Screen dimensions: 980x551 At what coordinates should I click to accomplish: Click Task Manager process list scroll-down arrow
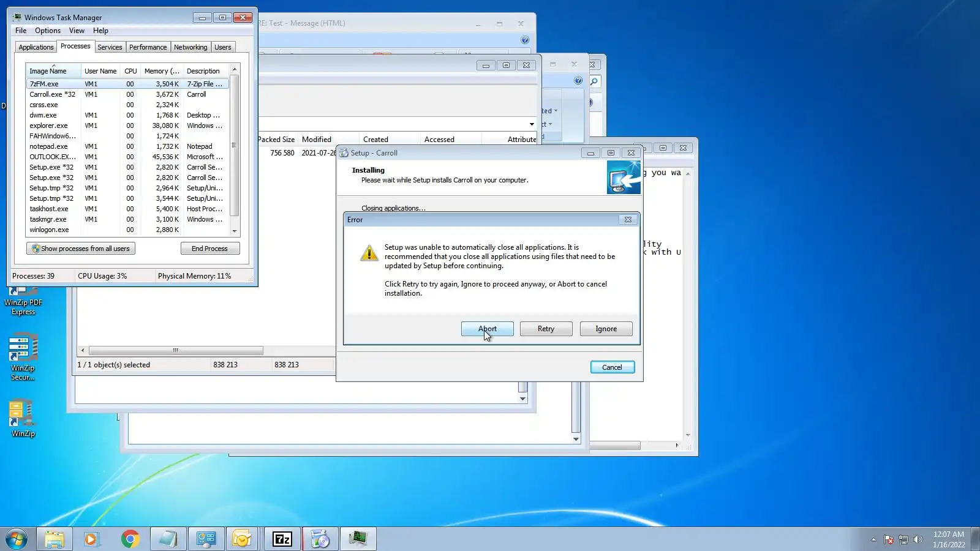tap(235, 231)
